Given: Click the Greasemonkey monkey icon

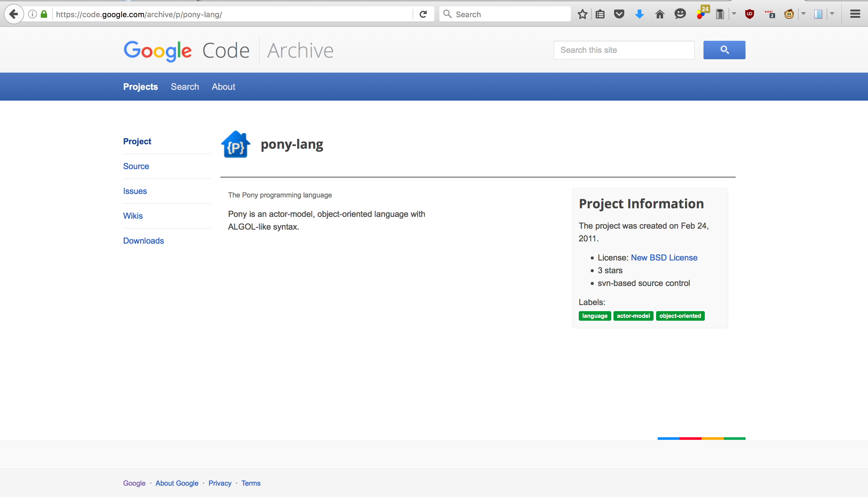Looking at the screenshot, I should (x=789, y=14).
